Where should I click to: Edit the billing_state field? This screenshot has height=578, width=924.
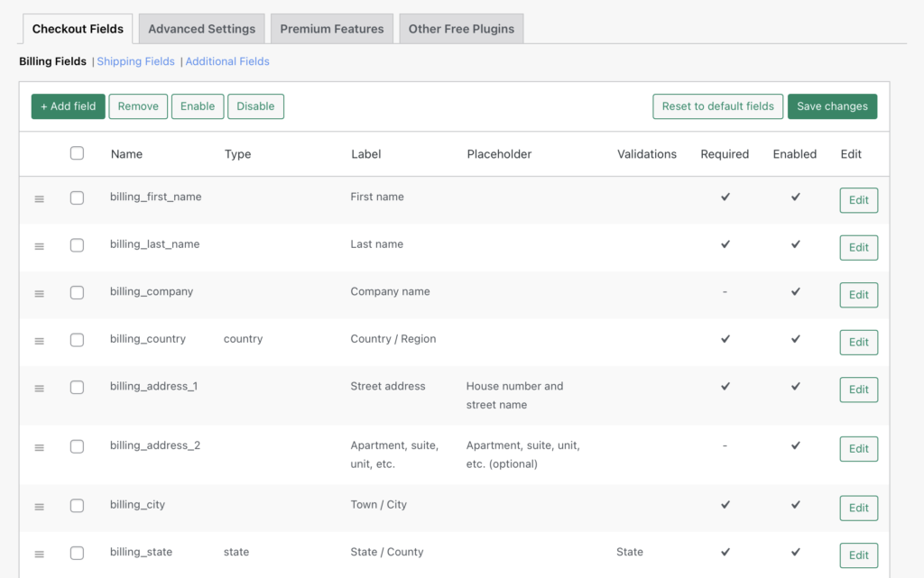[x=859, y=555]
